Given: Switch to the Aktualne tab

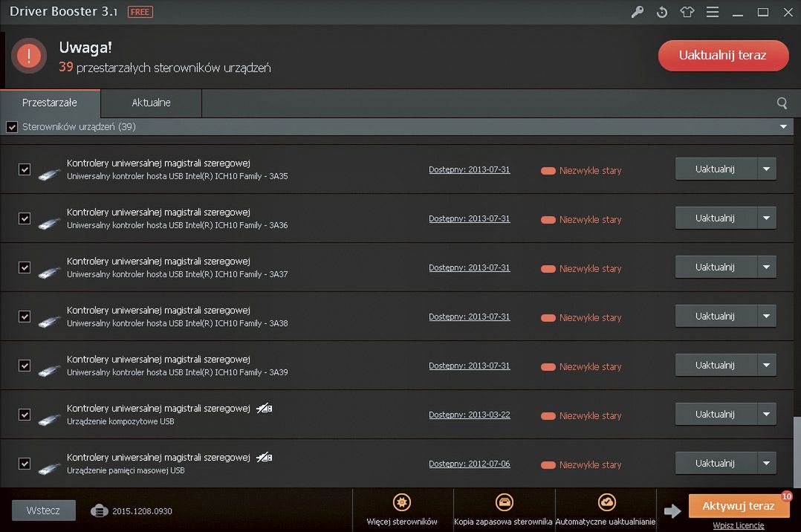Looking at the screenshot, I should coord(152,103).
